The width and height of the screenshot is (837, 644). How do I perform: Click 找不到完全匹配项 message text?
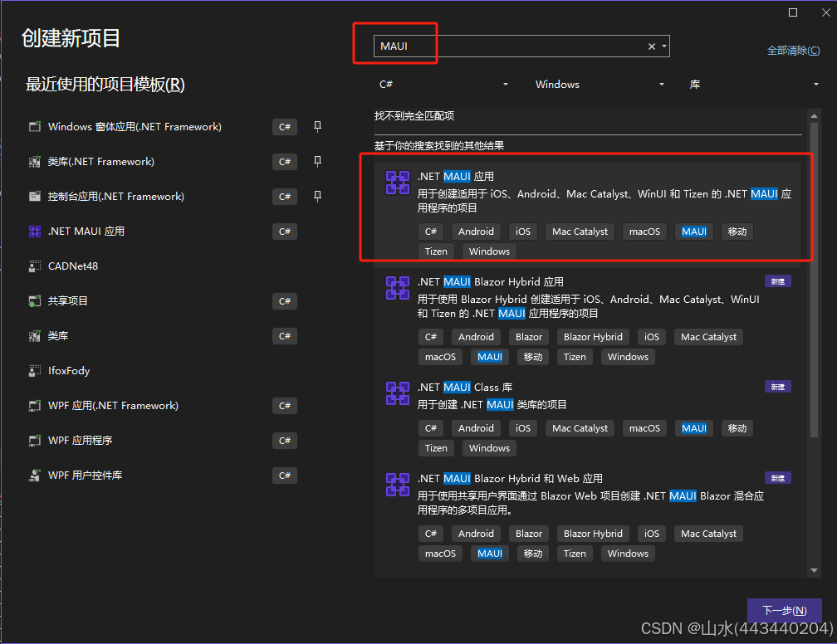[x=414, y=116]
